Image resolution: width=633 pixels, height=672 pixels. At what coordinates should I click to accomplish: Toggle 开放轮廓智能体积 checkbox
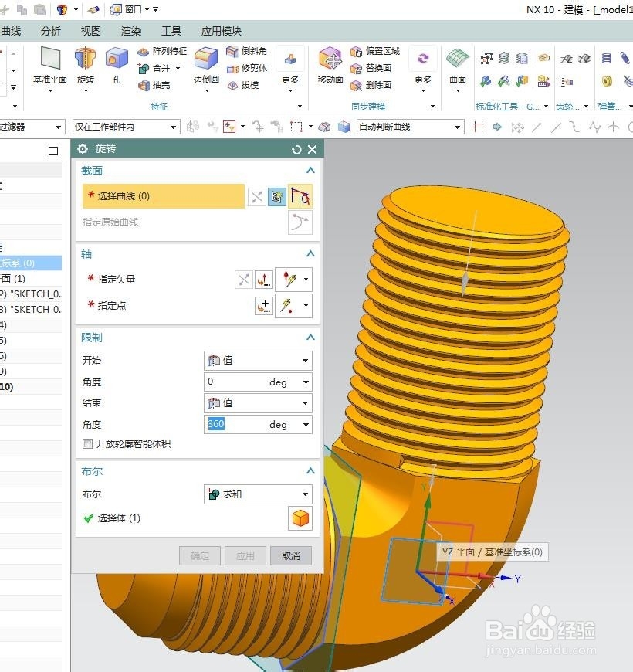pyautogui.click(x=87, y=443)
